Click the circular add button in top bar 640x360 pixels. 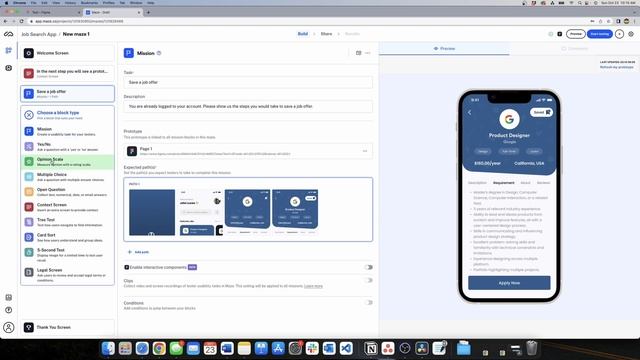(620, 34)
